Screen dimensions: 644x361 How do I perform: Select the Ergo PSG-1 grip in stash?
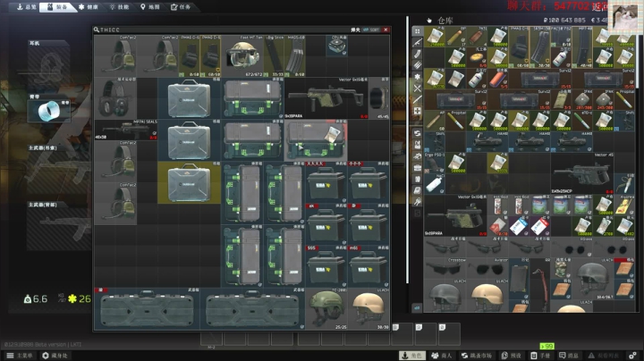(x=435, y=163)
